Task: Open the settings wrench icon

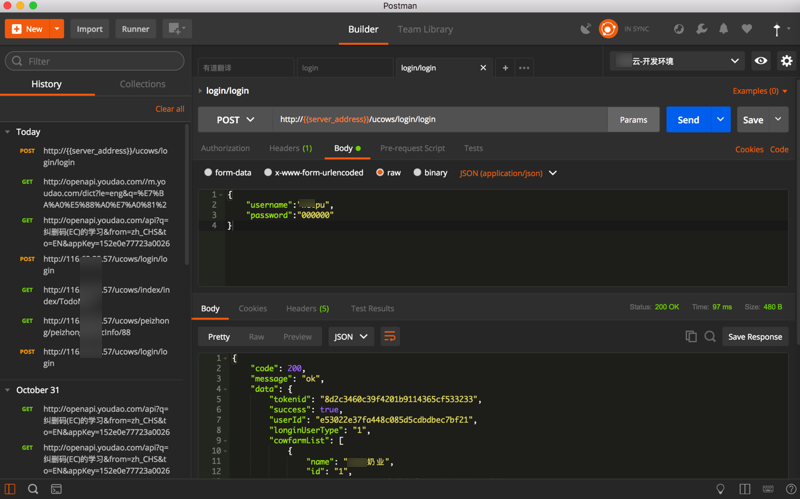Action: (x=702, y=29)
